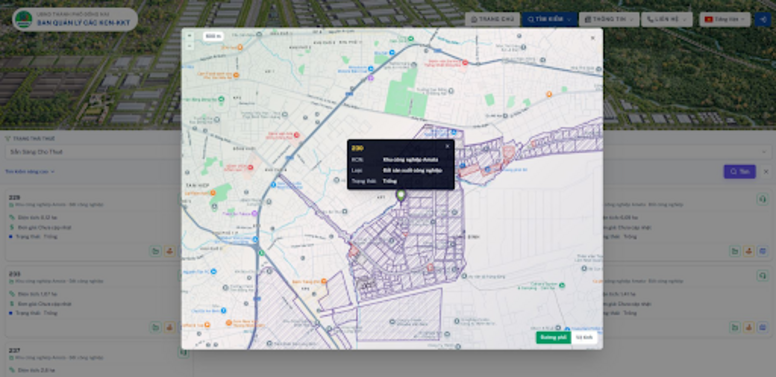
Task: Click the Ban Quản Lý Các KCN-KKT logo
Action: (75, 19)
